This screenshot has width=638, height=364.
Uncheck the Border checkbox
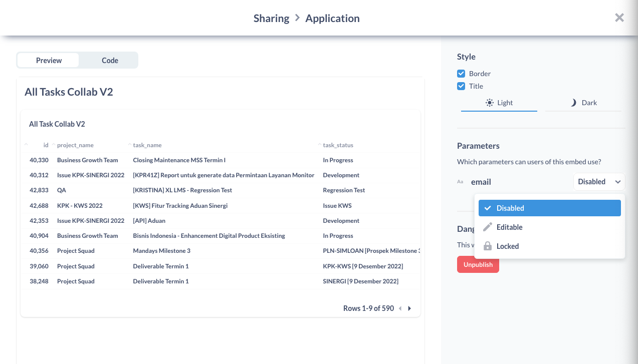pos(461,74)
